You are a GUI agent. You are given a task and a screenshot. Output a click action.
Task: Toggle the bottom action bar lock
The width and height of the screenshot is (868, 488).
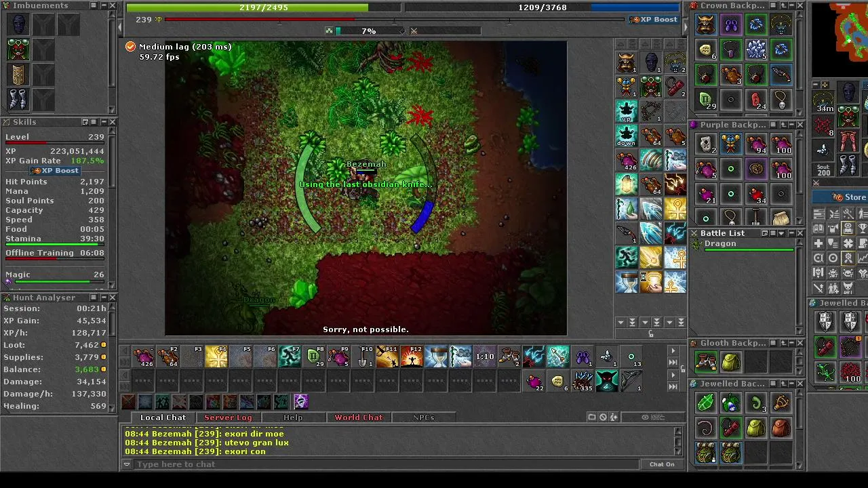coord(682,369)
